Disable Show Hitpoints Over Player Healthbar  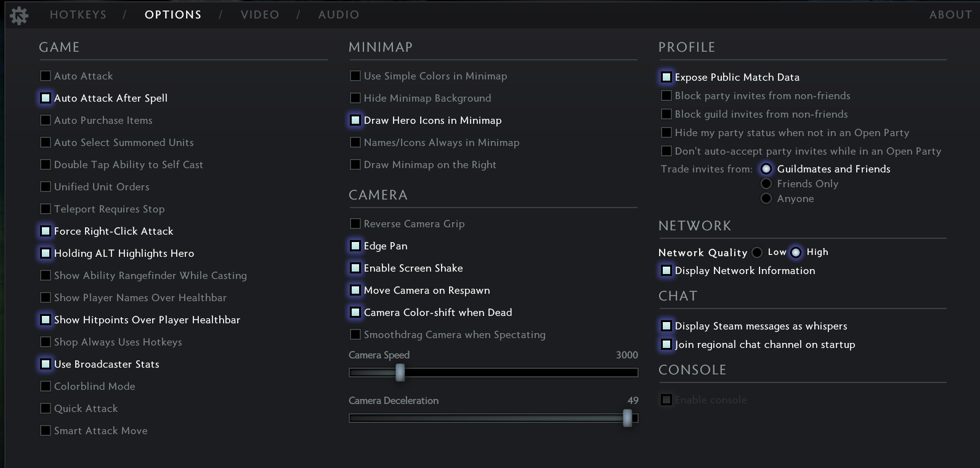46,320
